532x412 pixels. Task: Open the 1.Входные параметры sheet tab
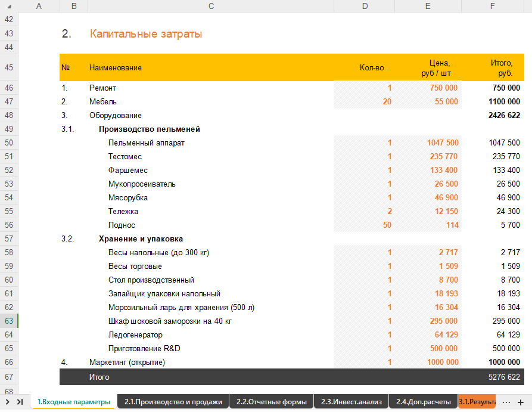point(74,402)
